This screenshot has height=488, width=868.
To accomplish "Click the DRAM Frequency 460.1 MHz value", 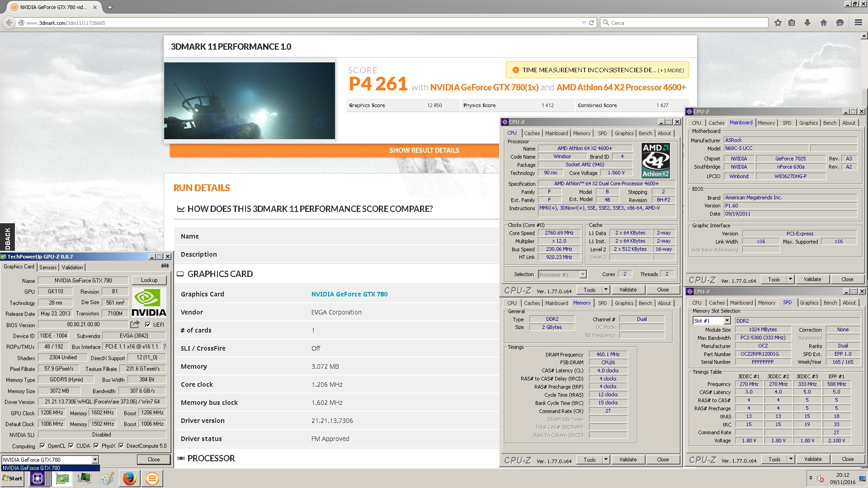I will 608,354.
